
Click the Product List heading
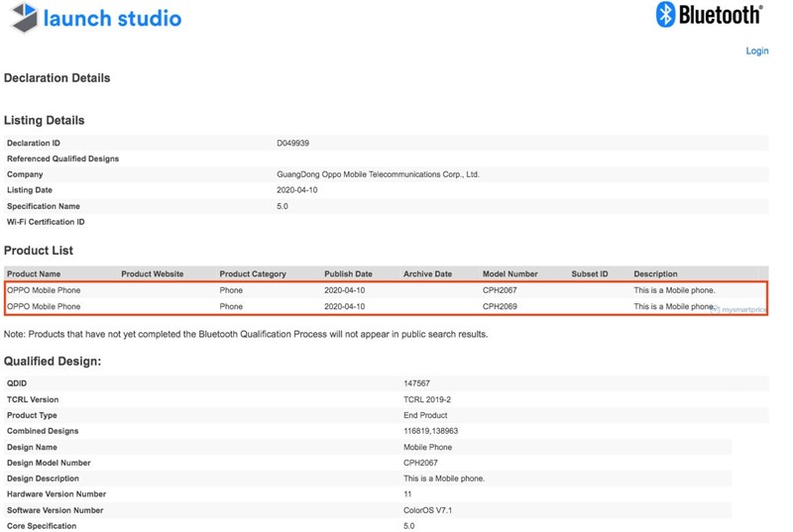click(x=39, y=251)
